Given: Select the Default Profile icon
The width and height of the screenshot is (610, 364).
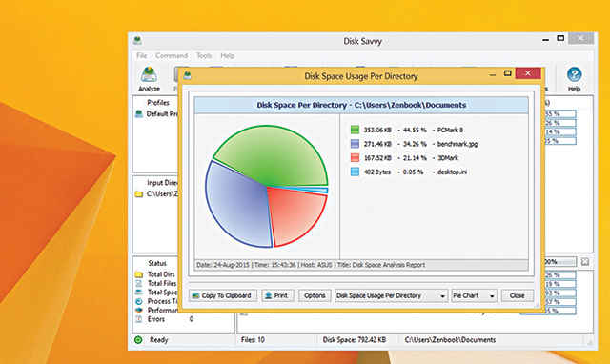Looking at the screenshot, I should pos(139,114).
